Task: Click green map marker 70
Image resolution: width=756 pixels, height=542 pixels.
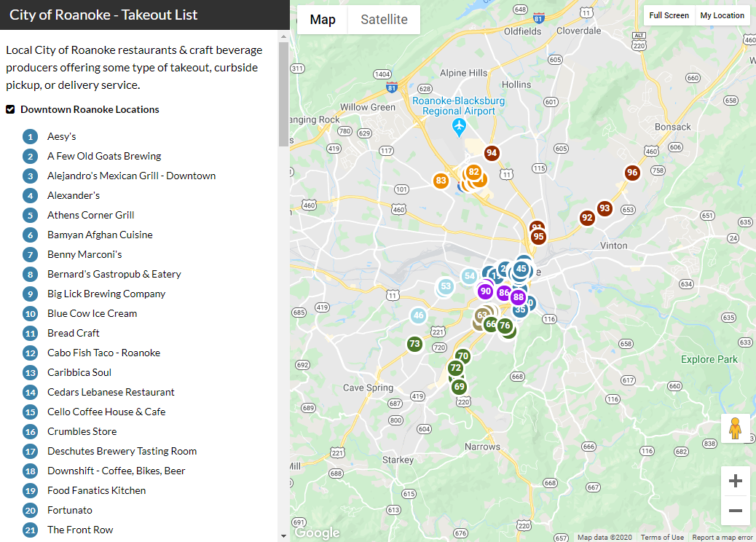Action: pos(463,356)
